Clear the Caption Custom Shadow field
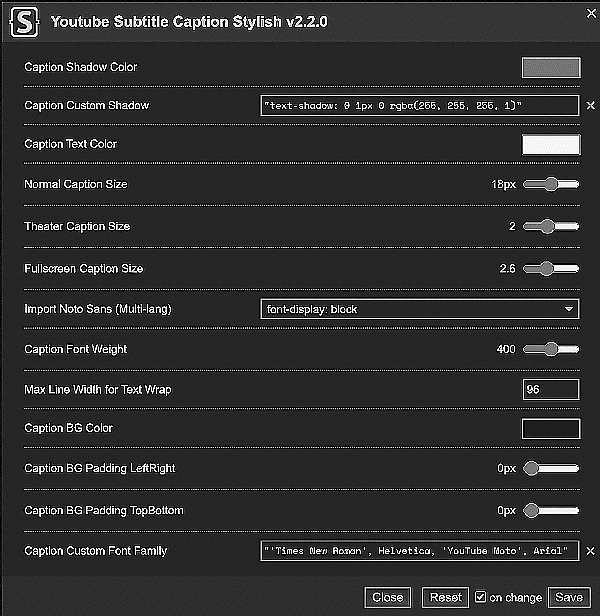 click(590, 105)
